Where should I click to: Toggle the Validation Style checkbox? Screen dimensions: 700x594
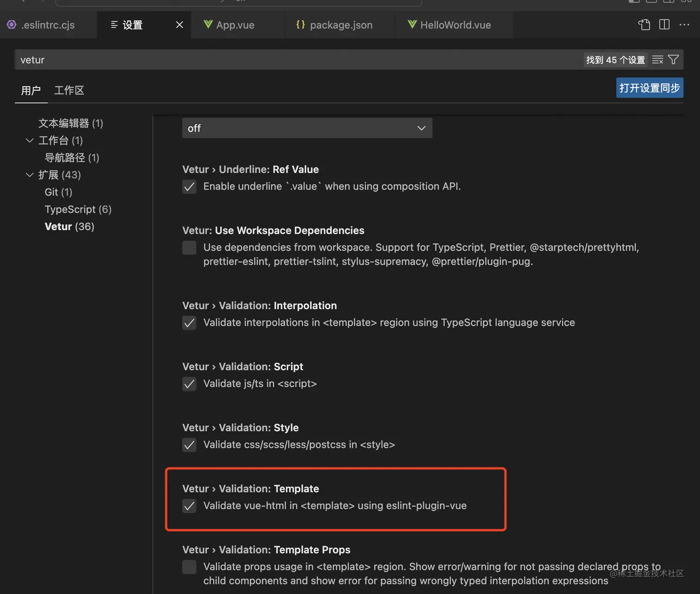coord(189,445)
